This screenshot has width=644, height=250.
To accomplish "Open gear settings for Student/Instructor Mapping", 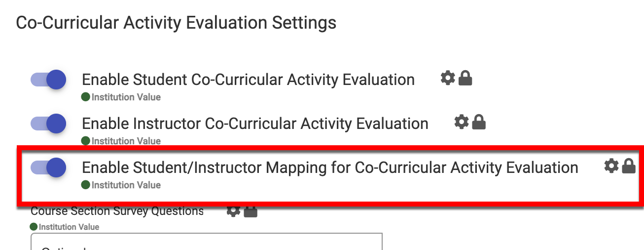I will click(x=611, y=166).
